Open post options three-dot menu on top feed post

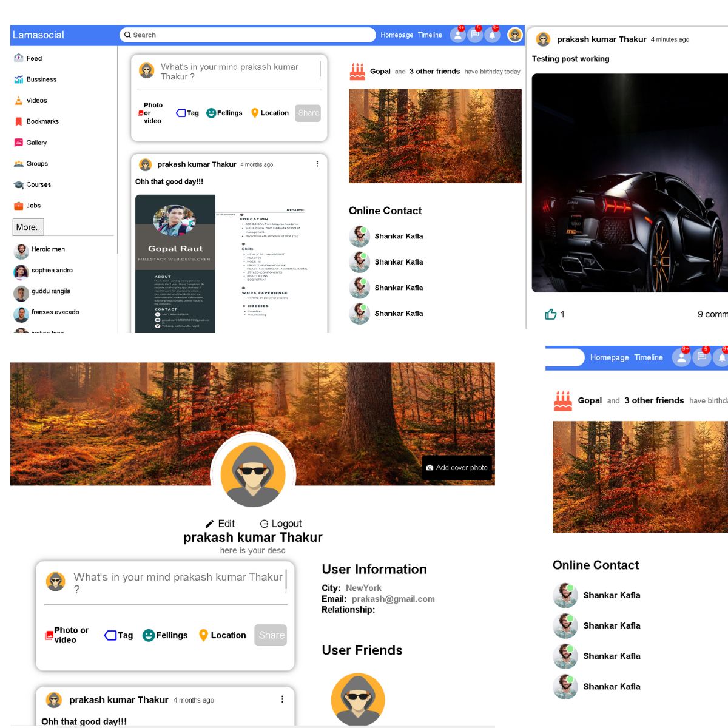317,164
